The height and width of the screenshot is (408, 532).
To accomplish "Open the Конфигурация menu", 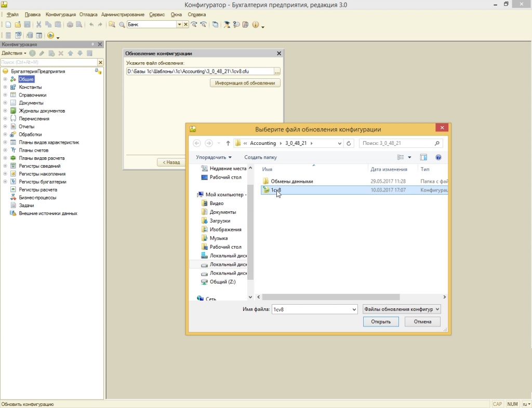I will tap(61, 15).
